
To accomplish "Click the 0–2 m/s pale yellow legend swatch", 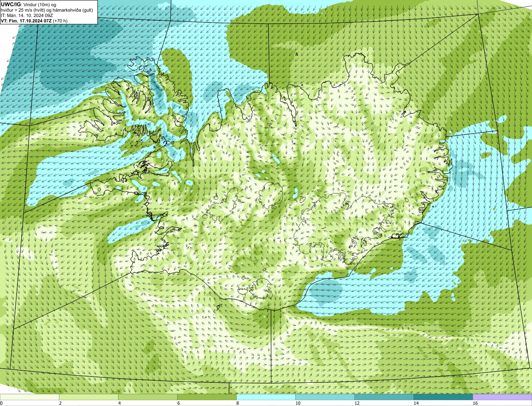I will [30, 397].
